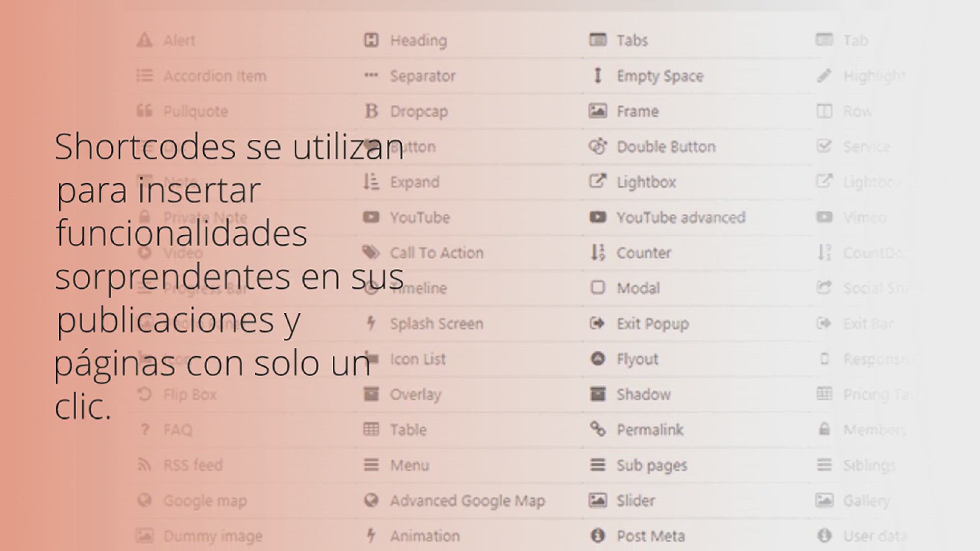Insert the Double Button shortcode
The height and width of the screenshot is (551, 980).
click(x=666, y=147)
